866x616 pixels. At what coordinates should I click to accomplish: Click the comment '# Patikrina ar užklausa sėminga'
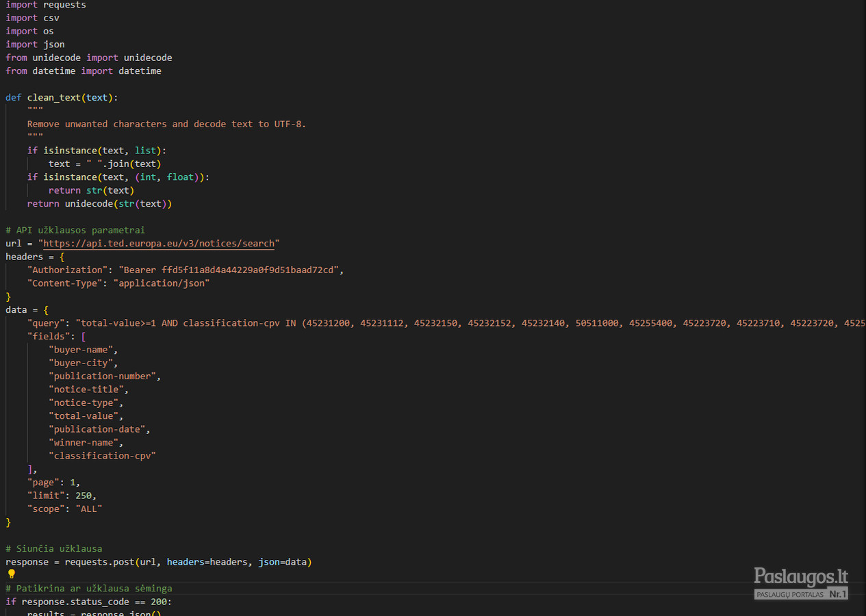tap(89, 589)
